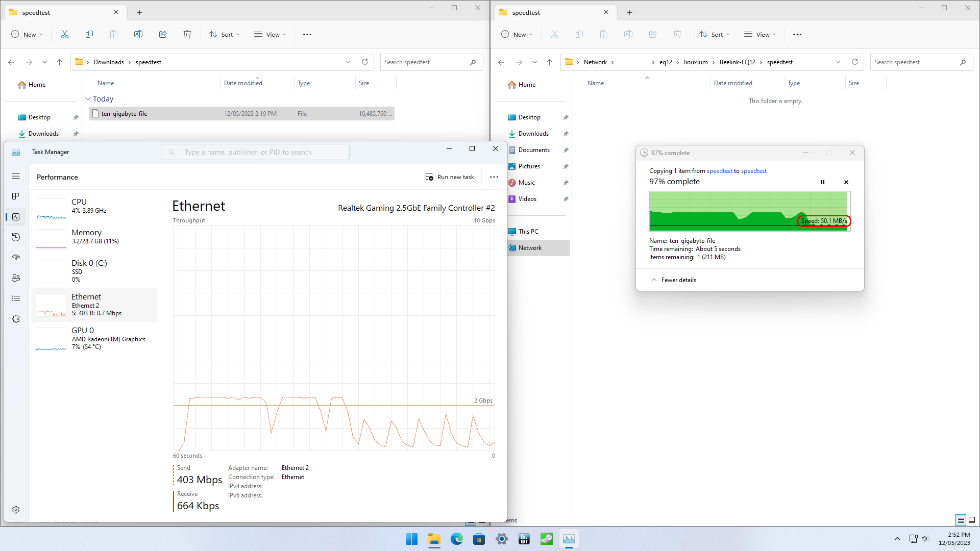
Task: Open Windows Start menu
Action: pyautogui.click(x=411, y=539)
